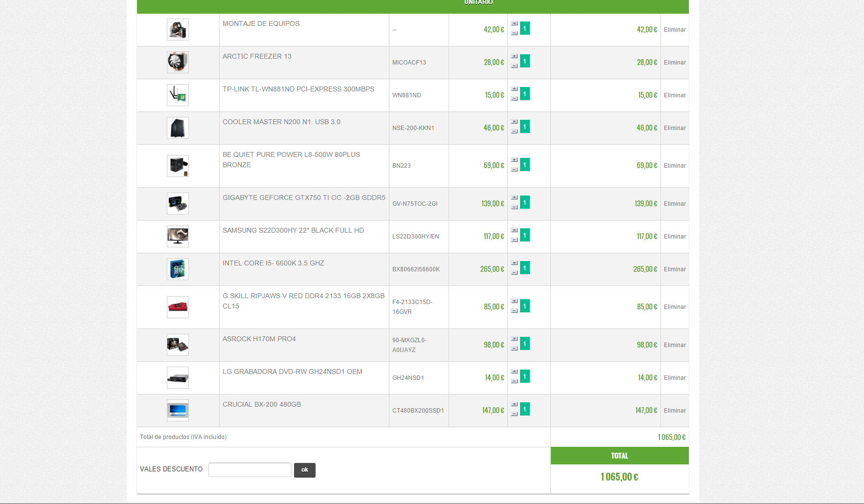Open Gigabyte GeForce GTX750 Ti product name
Screen dimensions: 864x504
(304, 197)
